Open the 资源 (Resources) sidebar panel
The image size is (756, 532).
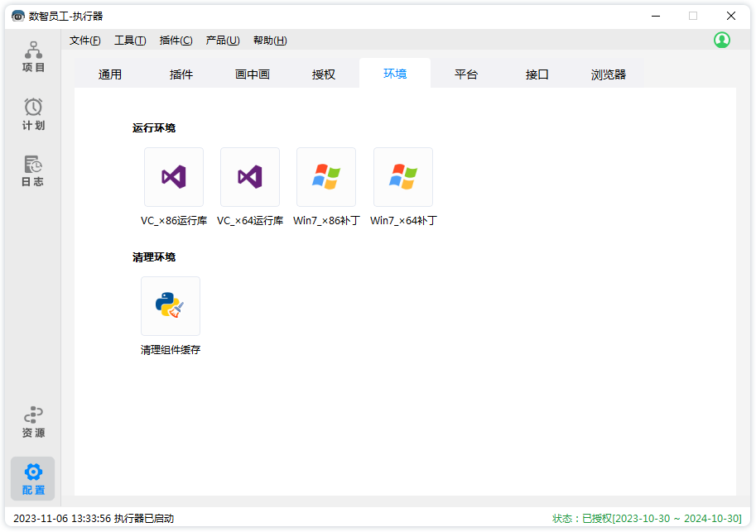pyautogui.click(x=33, y=421)
